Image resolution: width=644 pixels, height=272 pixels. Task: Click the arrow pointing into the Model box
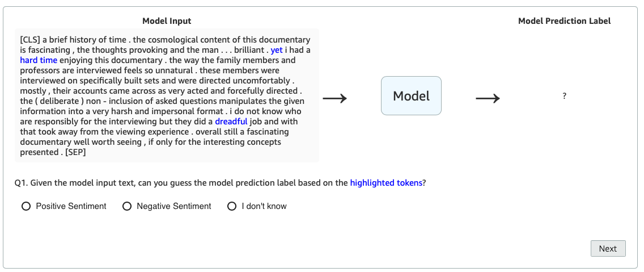[x=334, y=99]
